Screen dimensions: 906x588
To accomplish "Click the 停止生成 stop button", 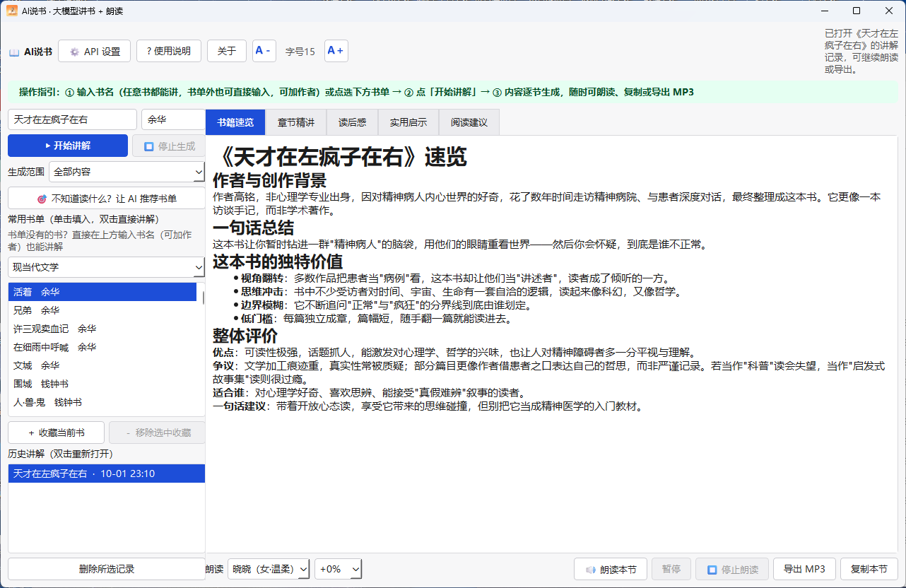I will 168,146.
